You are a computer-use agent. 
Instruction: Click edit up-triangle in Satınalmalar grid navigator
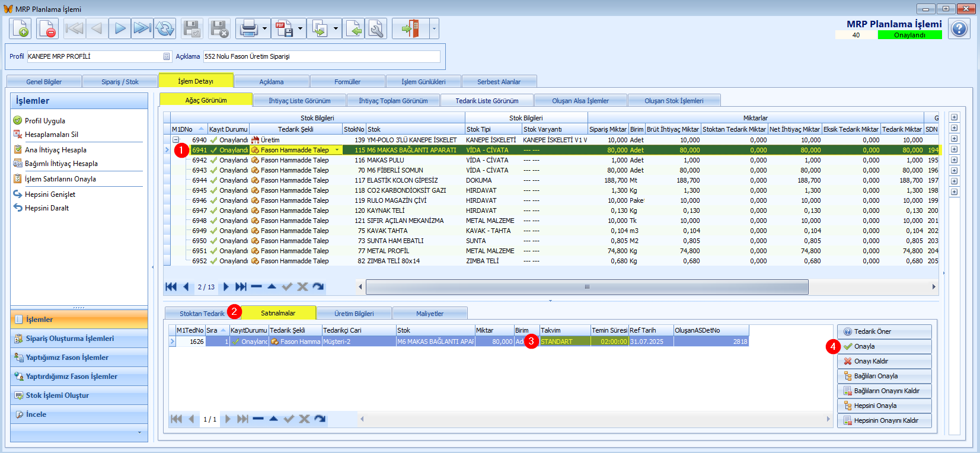point(273,419)
